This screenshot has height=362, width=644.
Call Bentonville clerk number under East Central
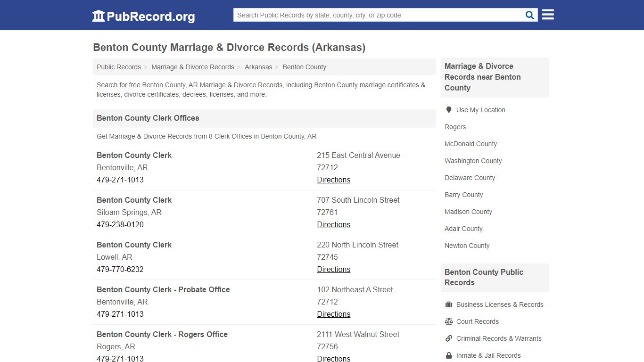tap(120, 180)
